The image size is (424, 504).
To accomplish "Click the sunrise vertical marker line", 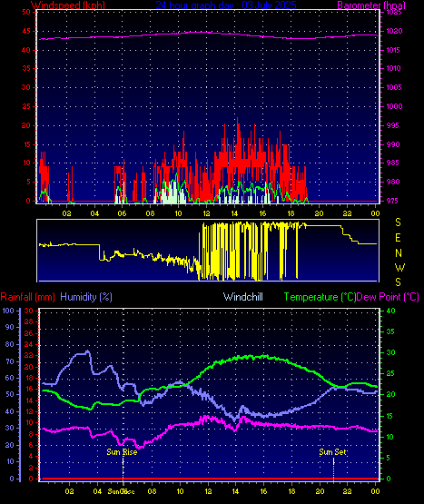I will coord(123,469).
